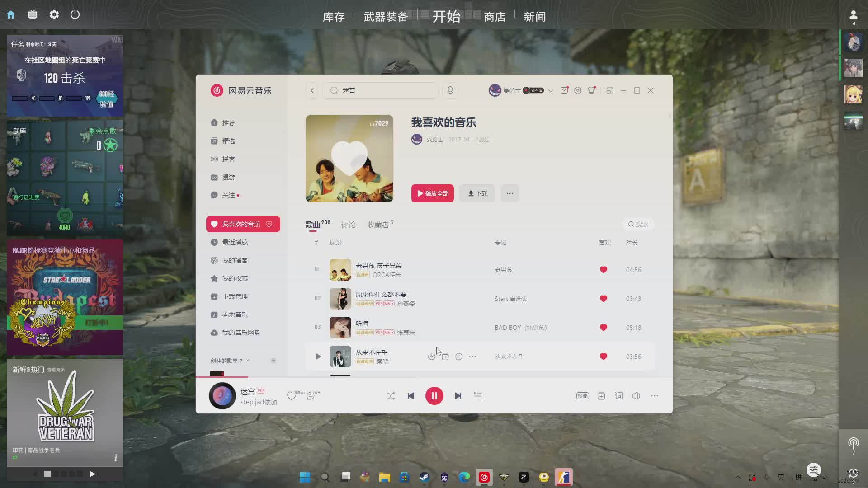
Task: Switch to mini player mode icon
Action: (609, 90)
